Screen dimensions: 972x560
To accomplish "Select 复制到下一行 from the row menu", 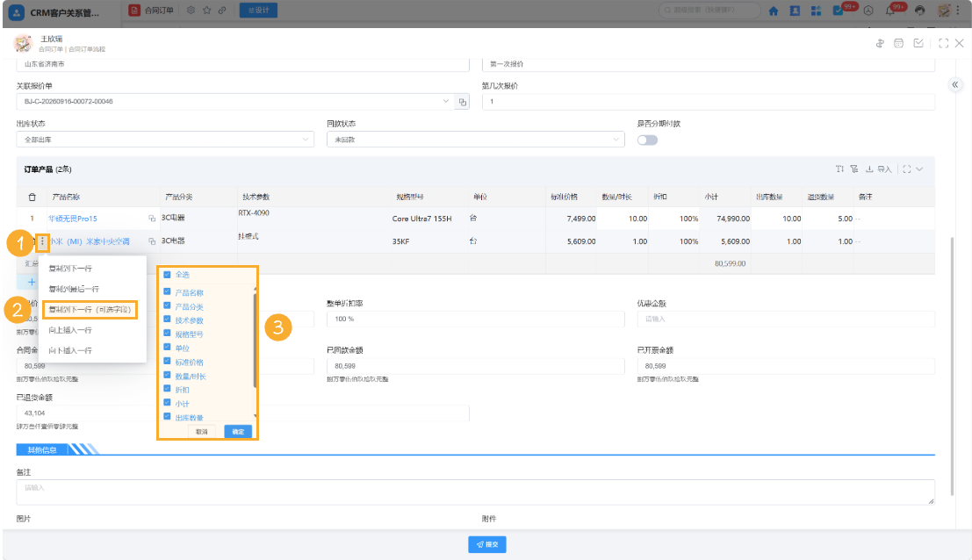I will tap(70, 269).
